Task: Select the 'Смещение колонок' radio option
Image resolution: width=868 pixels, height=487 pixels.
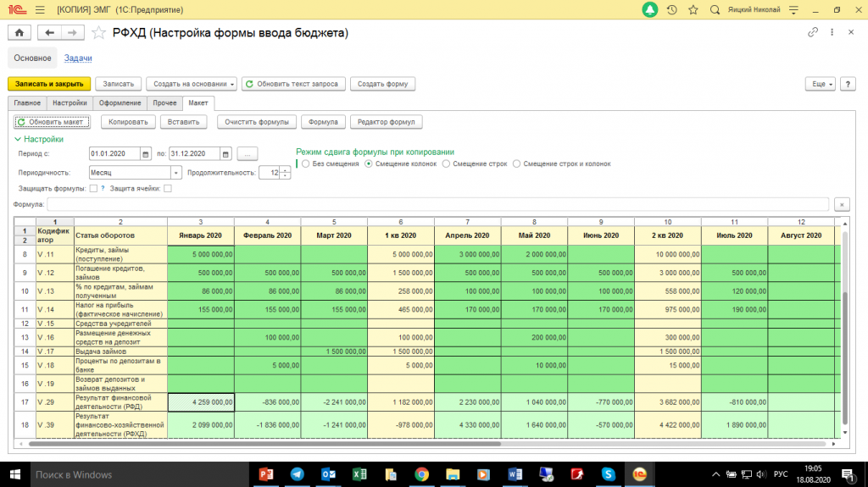Action: pyautogui.click(x=369, y=163)
